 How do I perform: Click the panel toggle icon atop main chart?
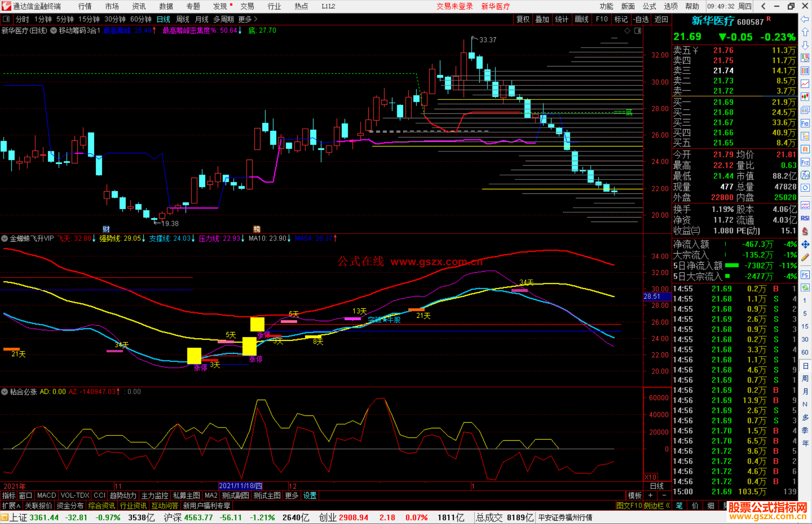coord(638,31)
